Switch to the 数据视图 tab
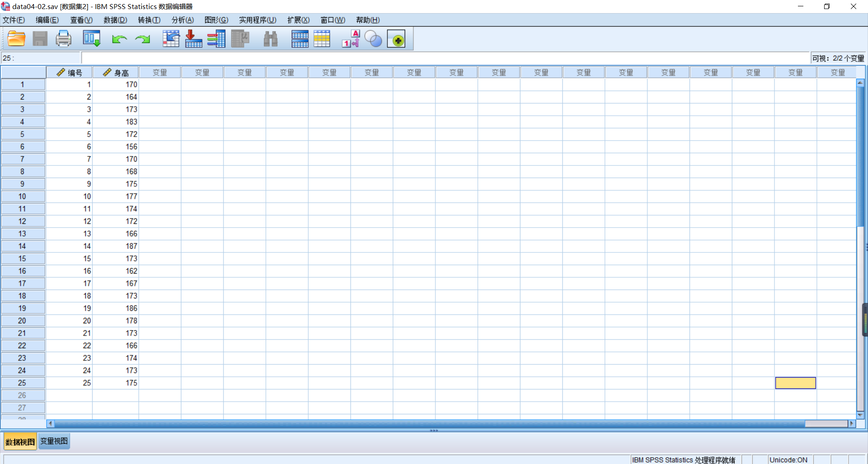 (x=20, y=442)
